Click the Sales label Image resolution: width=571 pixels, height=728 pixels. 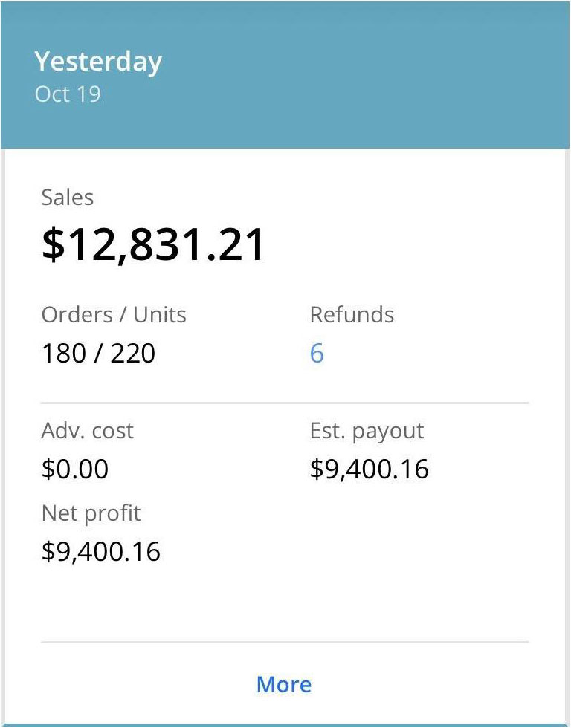click(x=68, y=198)
